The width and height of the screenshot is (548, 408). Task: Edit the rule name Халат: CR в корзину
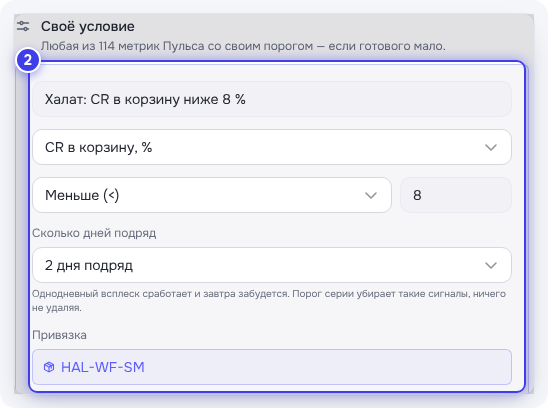pos(272,99)
